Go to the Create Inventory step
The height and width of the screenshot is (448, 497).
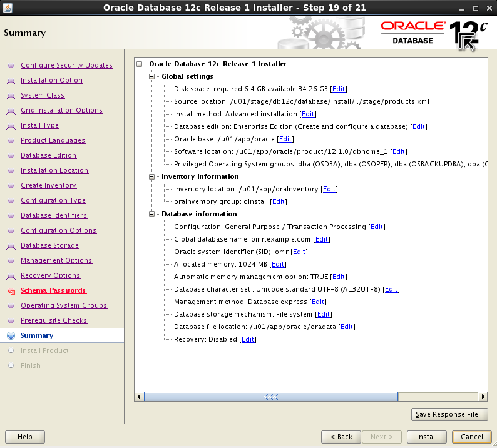pyautogui.click(x=48, y=185)
